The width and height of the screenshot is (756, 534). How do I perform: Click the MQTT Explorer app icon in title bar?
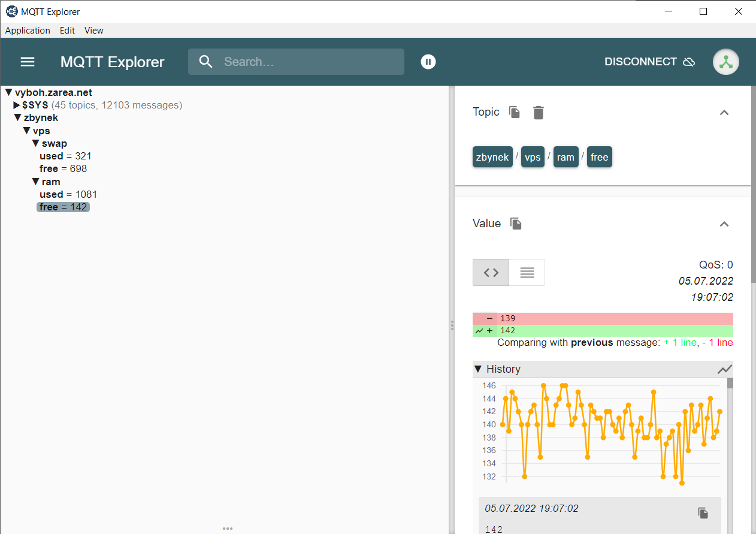[x=11, y=11]
